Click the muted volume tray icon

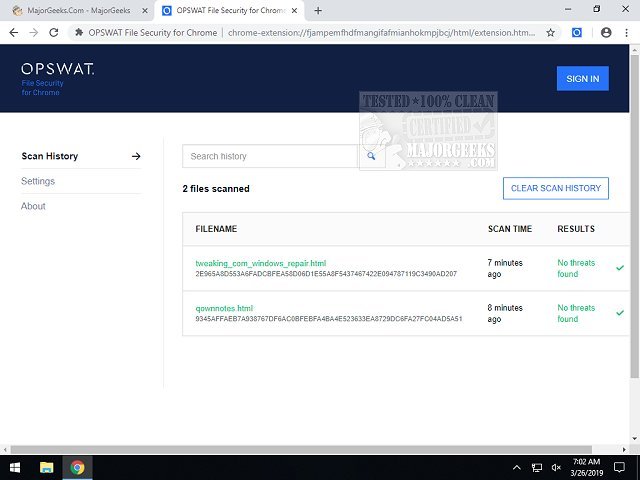pos(556,468)
